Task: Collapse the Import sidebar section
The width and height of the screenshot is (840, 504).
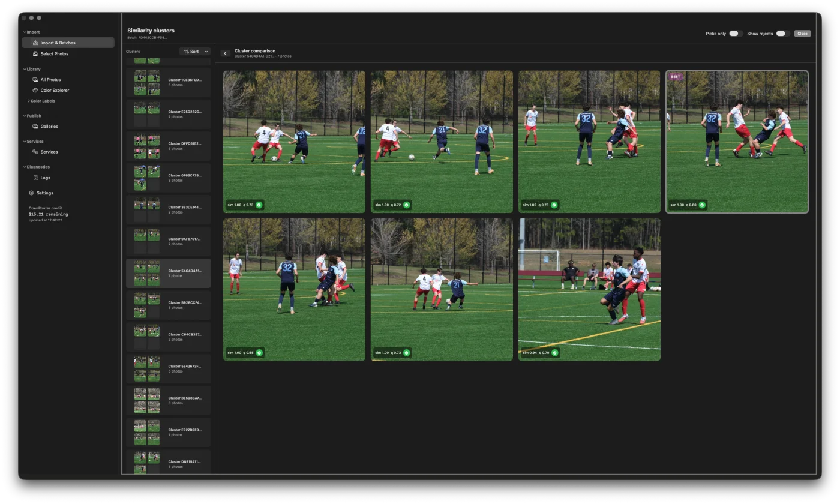Action: click(24, 32)
